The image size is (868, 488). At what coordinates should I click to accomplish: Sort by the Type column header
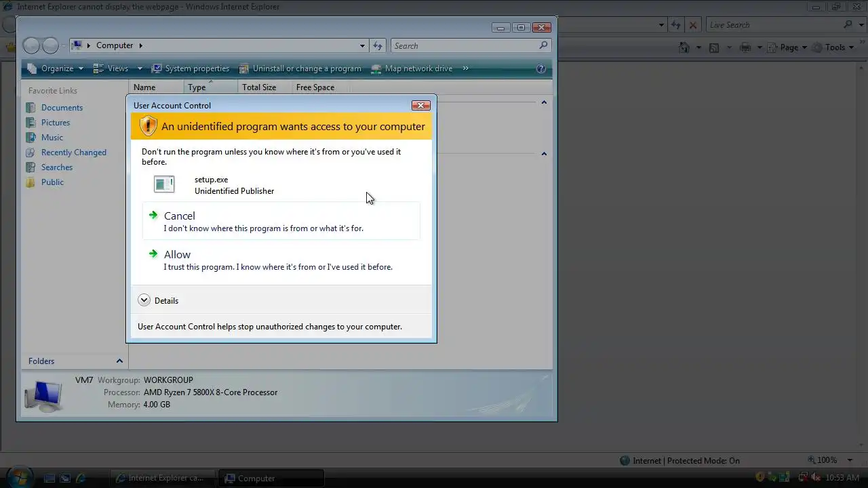coord(211,87)
